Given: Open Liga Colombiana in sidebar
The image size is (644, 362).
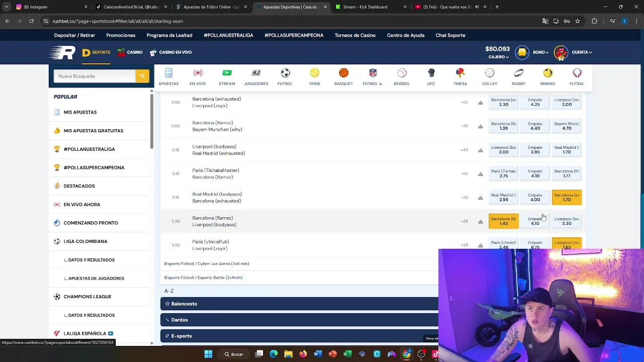Looking at the screenshot, I should (x=86, y=241).
